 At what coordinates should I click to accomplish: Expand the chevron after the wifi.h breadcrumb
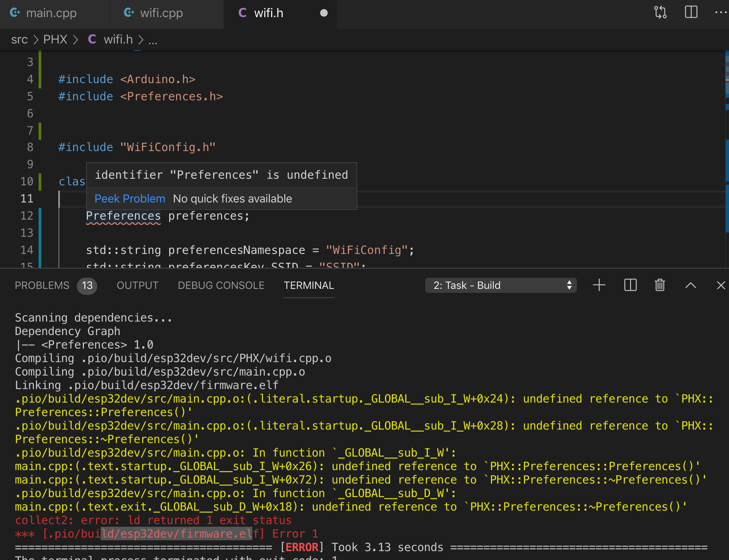141,40
